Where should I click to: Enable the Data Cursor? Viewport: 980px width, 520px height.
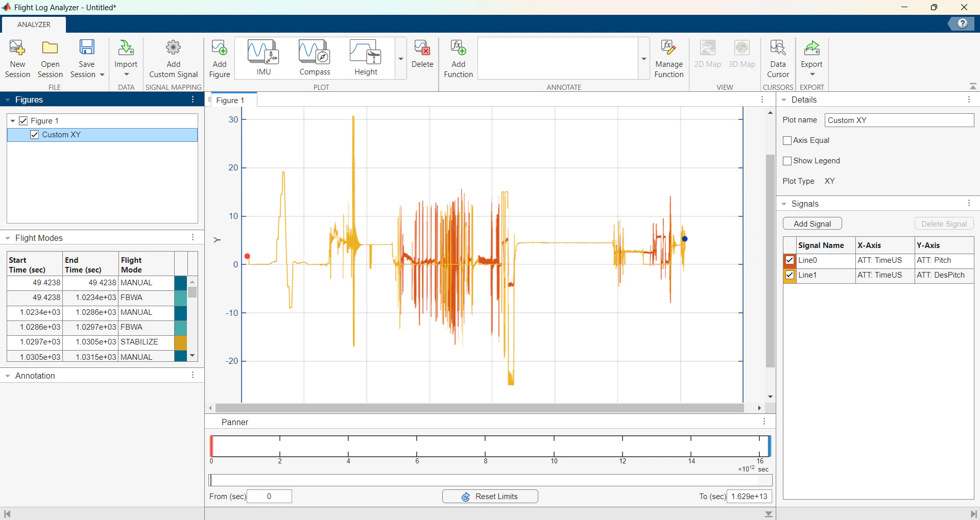[778, 58]
